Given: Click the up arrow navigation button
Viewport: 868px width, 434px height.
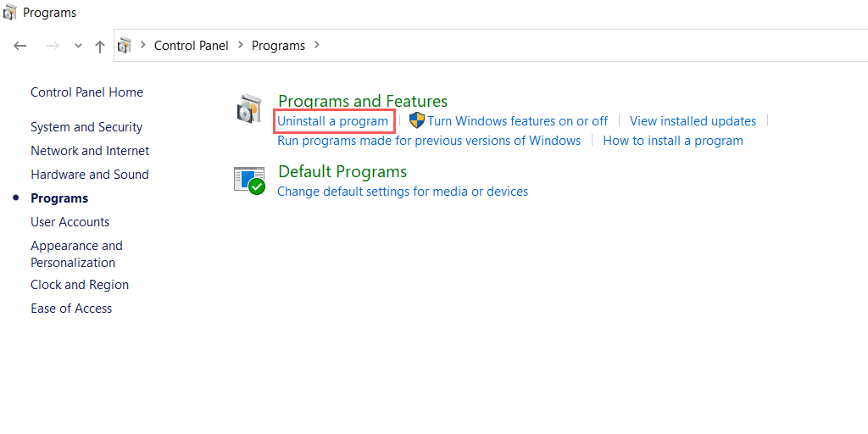Looking at the screenshot, I should pos(100,46).
